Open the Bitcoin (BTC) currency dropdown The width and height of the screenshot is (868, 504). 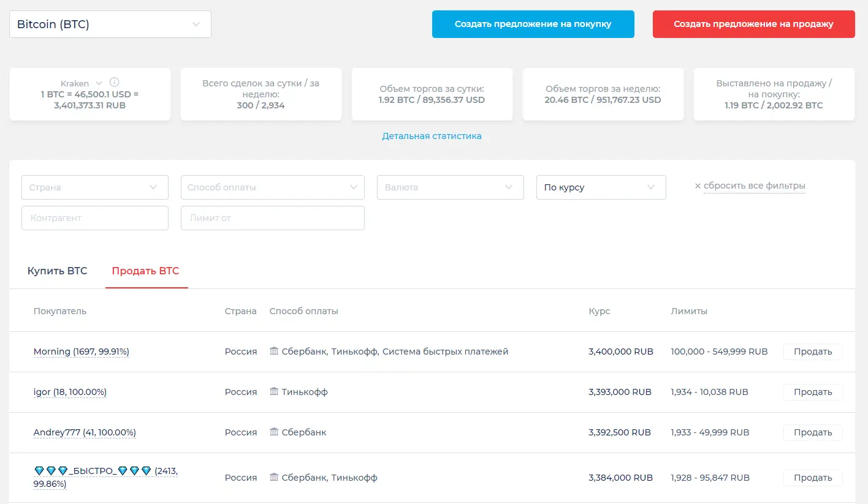click(110, 24)
